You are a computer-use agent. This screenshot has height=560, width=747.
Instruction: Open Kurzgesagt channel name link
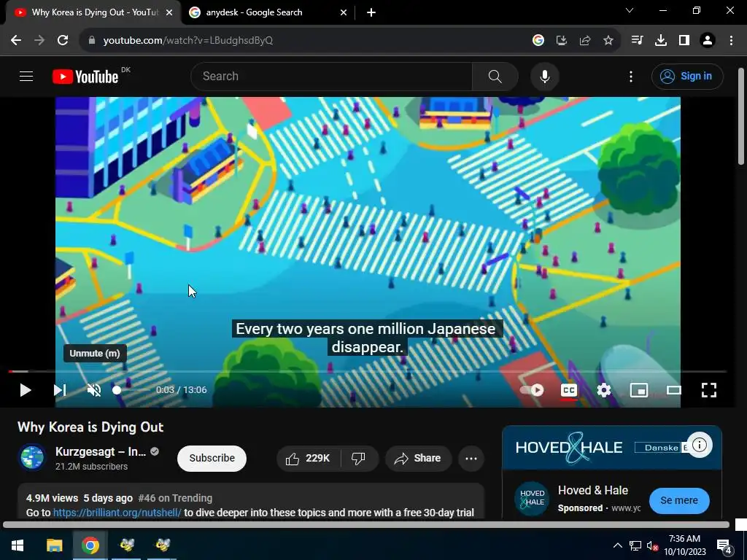[x=101, y=451]
